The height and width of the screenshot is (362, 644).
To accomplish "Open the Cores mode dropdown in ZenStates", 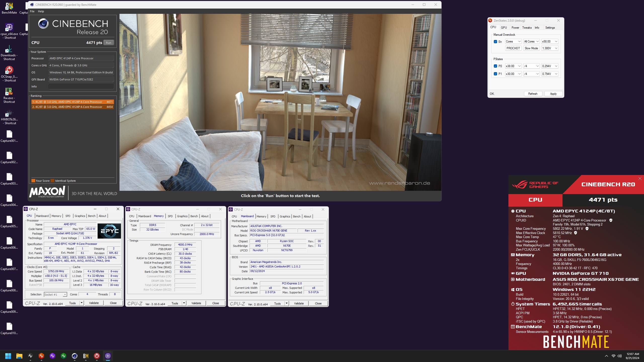I will 513,41.
